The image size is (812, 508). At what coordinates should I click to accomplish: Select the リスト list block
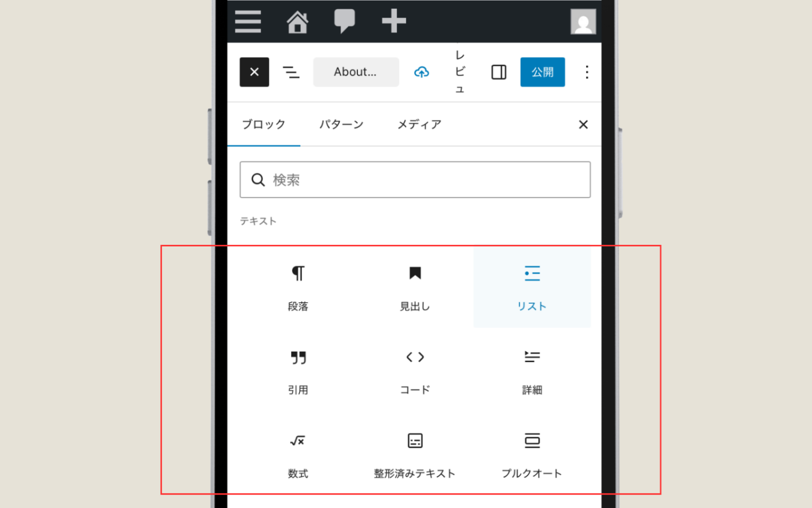[x=532, y=288]
